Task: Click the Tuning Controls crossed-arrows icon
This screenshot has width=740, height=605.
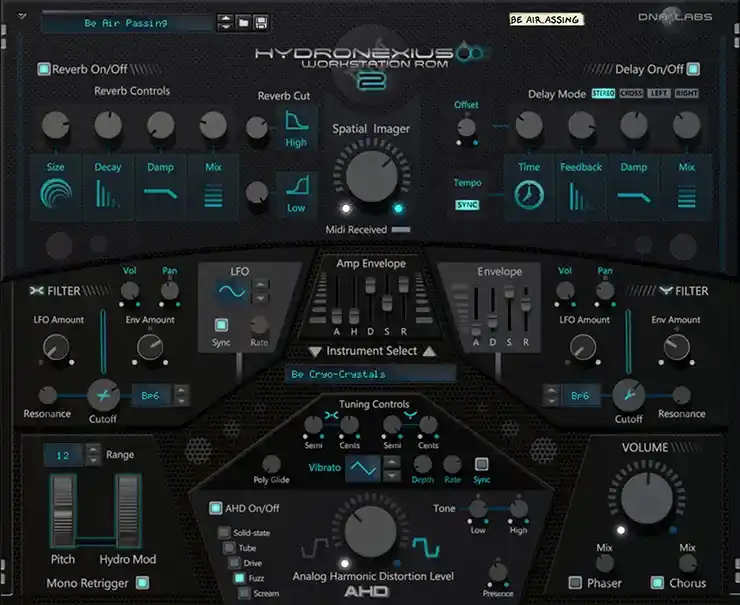Action: pos(331,415)
